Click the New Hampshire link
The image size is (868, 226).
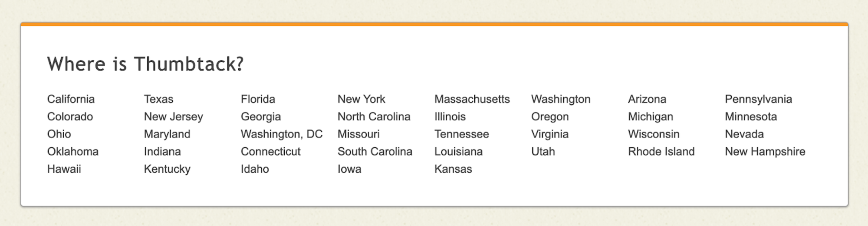765,151
